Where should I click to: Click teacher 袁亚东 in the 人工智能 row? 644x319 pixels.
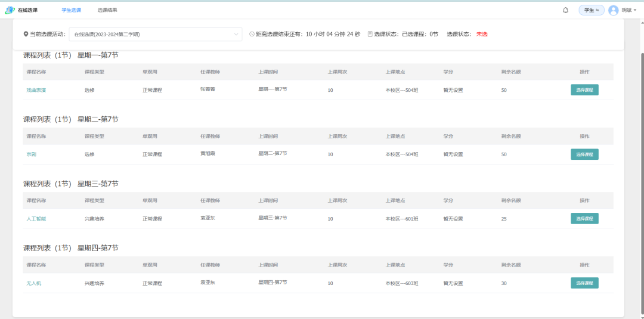coord(208,218)
